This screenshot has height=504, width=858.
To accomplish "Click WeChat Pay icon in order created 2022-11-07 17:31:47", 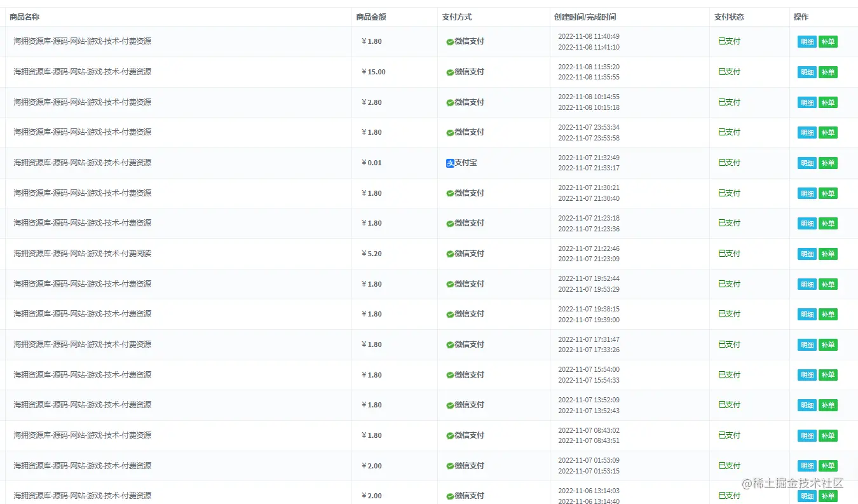I will (450, 345).
